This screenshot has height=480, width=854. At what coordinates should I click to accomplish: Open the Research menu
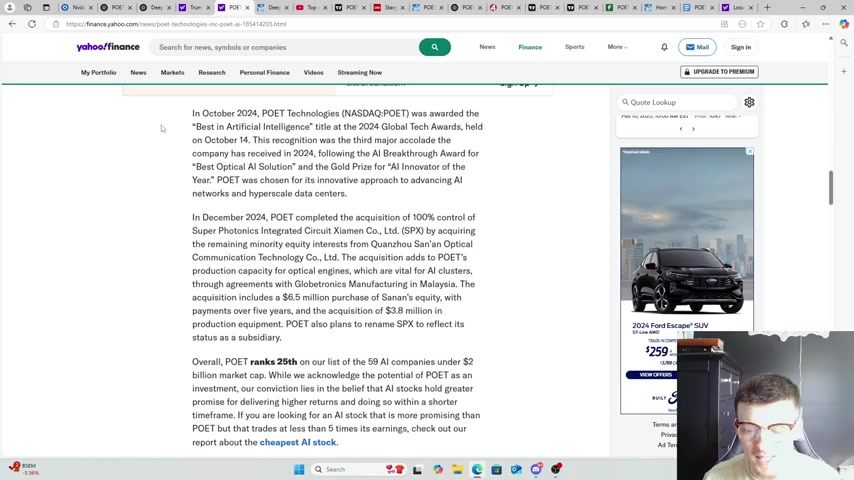tap(212, 72)
